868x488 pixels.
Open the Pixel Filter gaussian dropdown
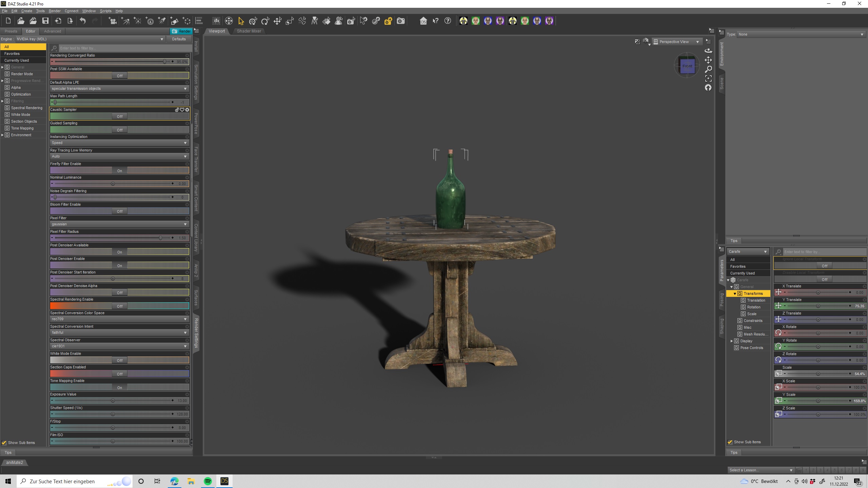[x=119, y=224]
